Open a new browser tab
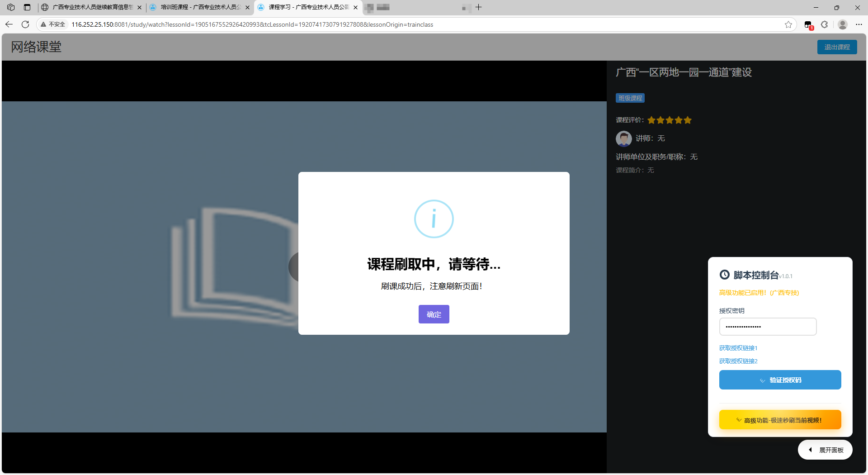This screenshot has height=475, width=868. [479, 7]
